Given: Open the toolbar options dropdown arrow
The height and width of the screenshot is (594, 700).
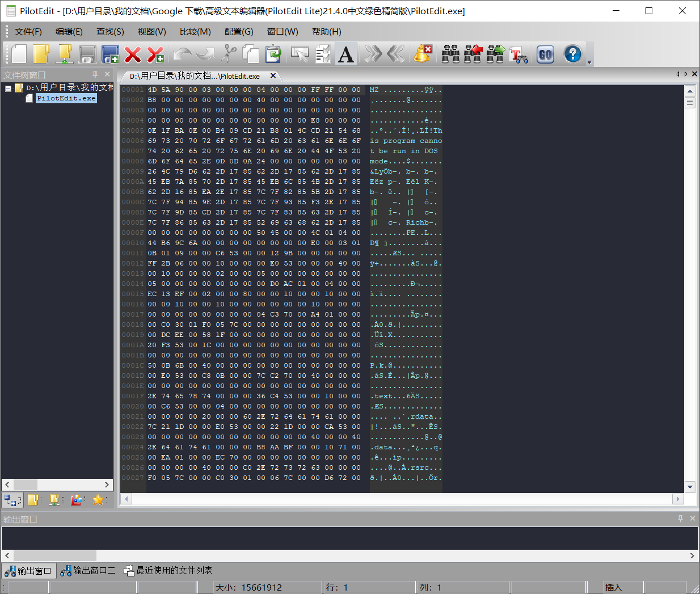Looking at the screenshot, I should tap(589, 62).
